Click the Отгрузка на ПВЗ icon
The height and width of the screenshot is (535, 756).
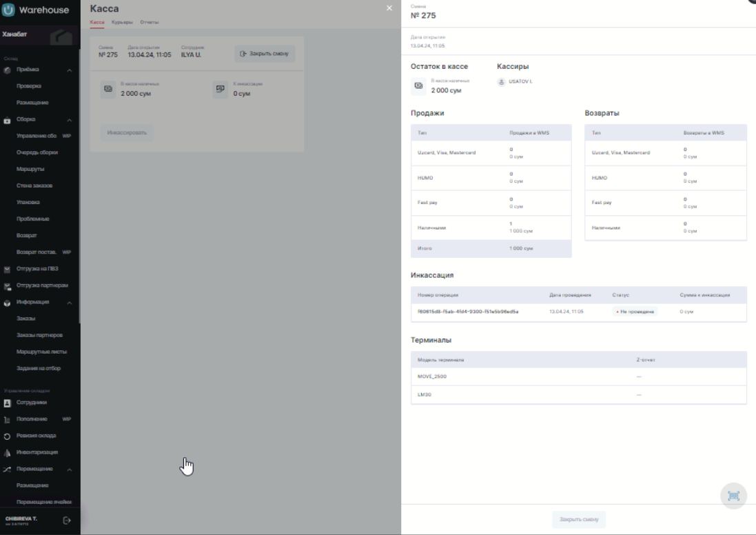click(7, 269)
